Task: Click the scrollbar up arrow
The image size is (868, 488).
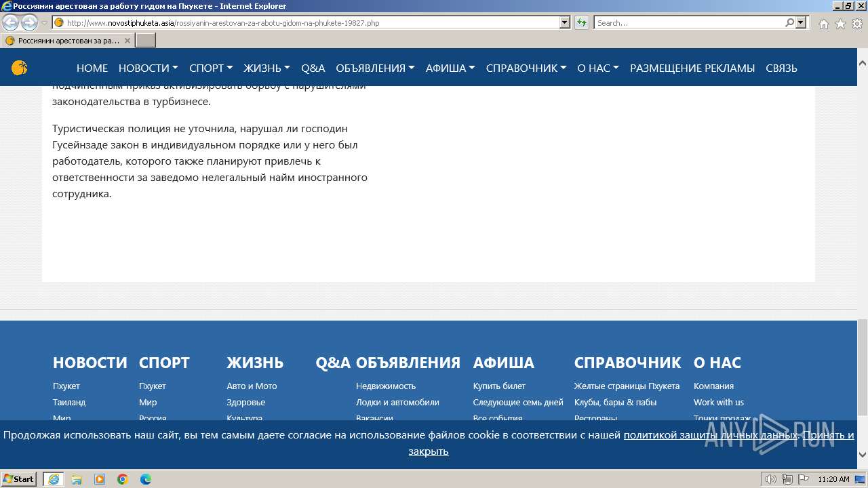Action: pyautogui.click(x=862, y=63)
